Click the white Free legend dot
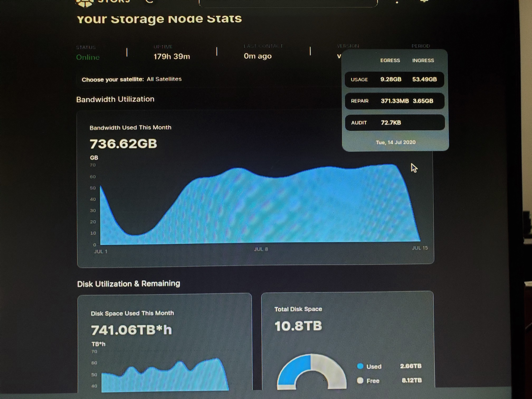Image resolution: width=532 pixels, height=399 pixels. click(x=360, y=381)
